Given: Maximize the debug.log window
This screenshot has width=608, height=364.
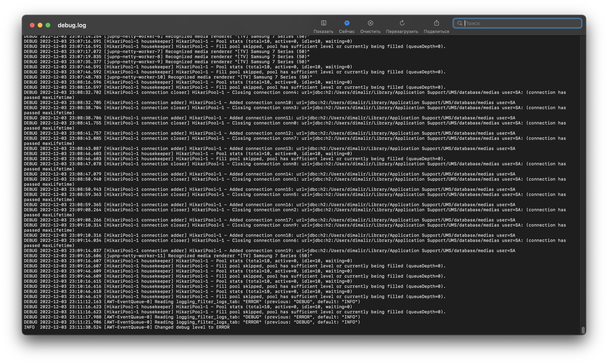Looking at the screenshot, I should coord(48,25).
